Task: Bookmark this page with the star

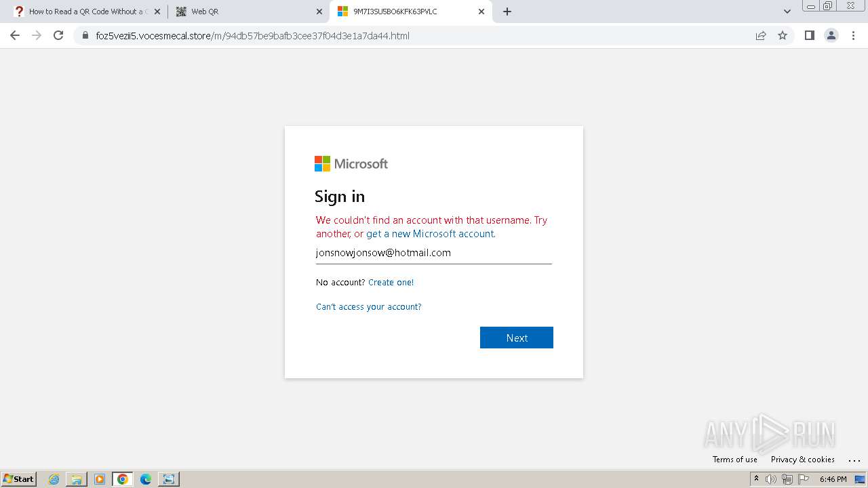Action: (783, 36)
